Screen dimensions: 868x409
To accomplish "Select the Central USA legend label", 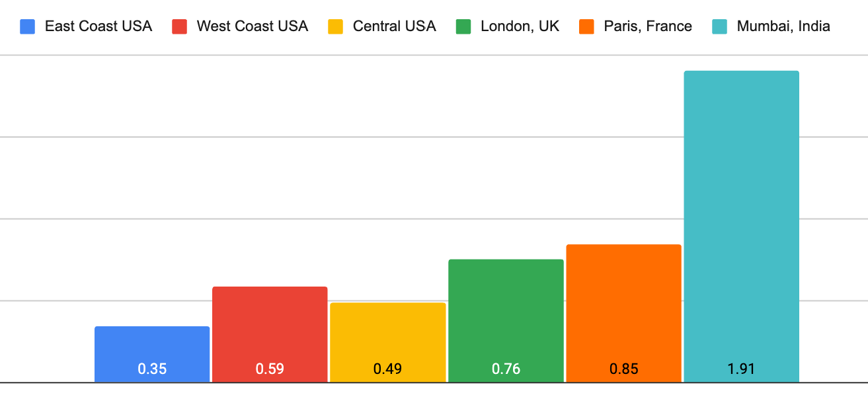I will (x=394, y=26).
